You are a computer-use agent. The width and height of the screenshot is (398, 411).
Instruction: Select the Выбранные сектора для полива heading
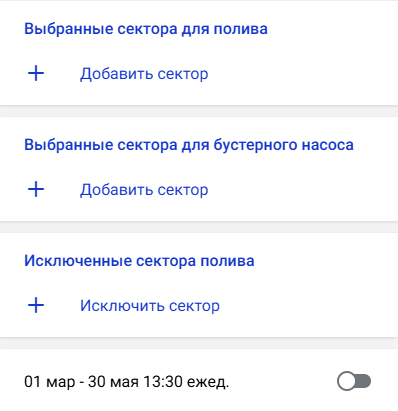tap(146, 29)
